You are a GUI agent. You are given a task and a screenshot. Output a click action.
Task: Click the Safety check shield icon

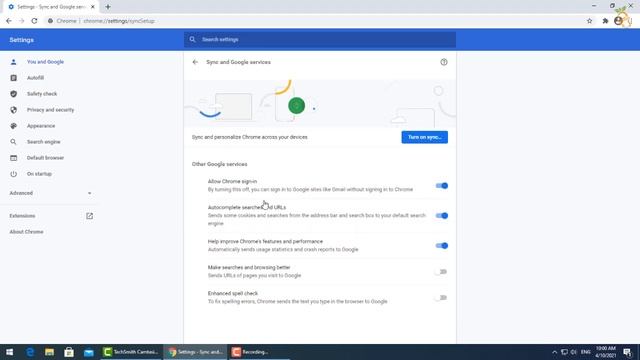[13, 94]
